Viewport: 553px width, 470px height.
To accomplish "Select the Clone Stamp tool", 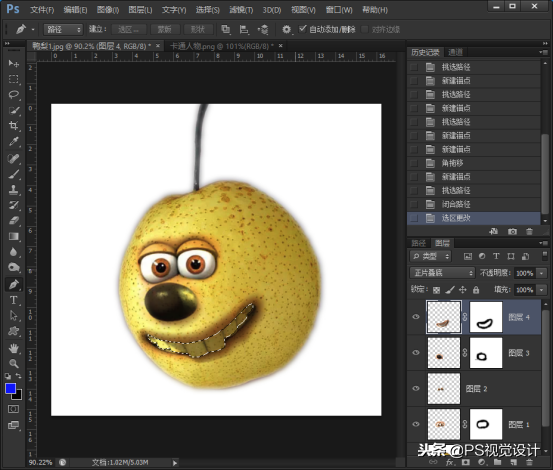I will click(x=13, y=190).
